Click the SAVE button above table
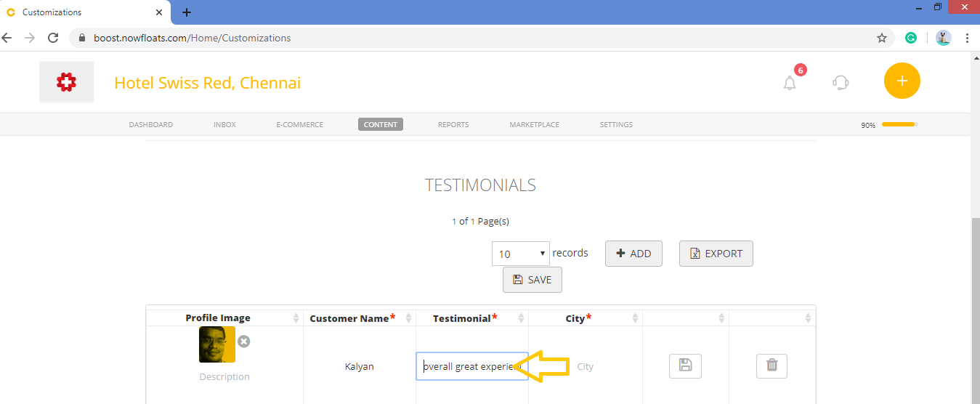Image resolution: width=980 pixels, height=404 pixels. pos(532,280)
